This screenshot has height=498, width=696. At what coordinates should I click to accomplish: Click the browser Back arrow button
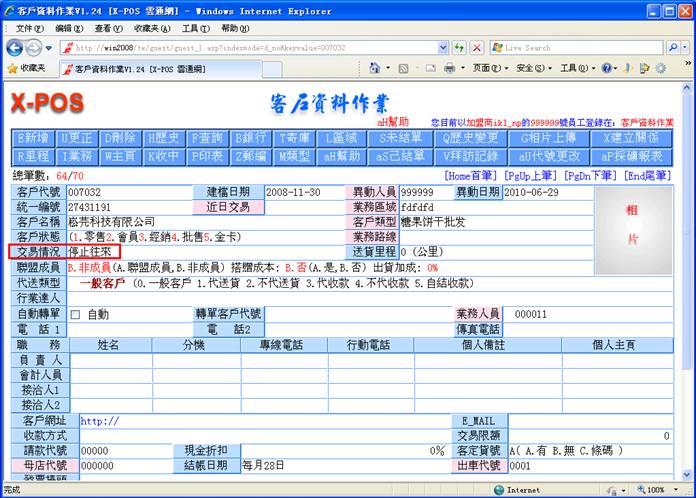[x=15, y=48]
